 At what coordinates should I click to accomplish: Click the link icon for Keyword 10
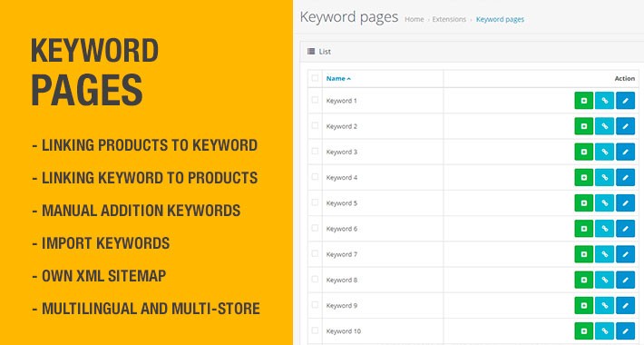click(x=605, y=331)
